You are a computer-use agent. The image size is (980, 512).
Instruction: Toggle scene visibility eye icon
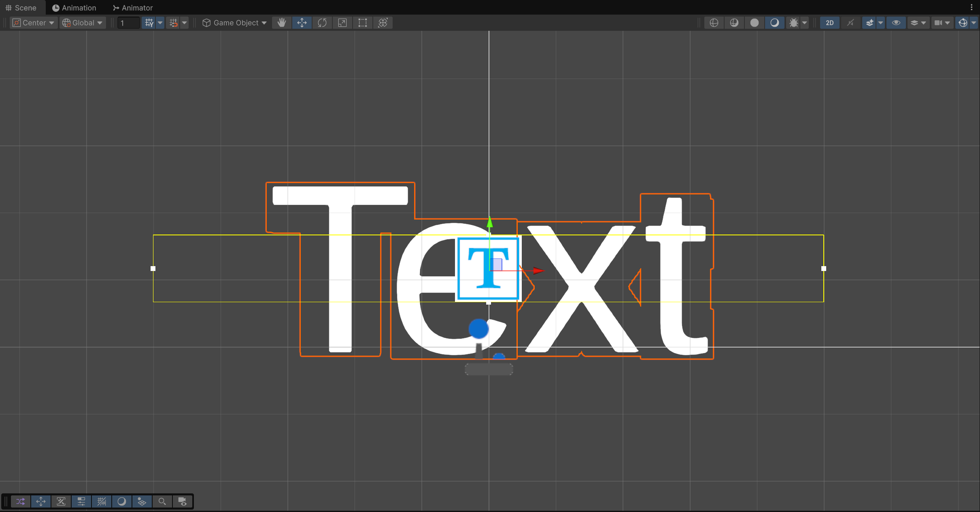[x=896, y=23]
